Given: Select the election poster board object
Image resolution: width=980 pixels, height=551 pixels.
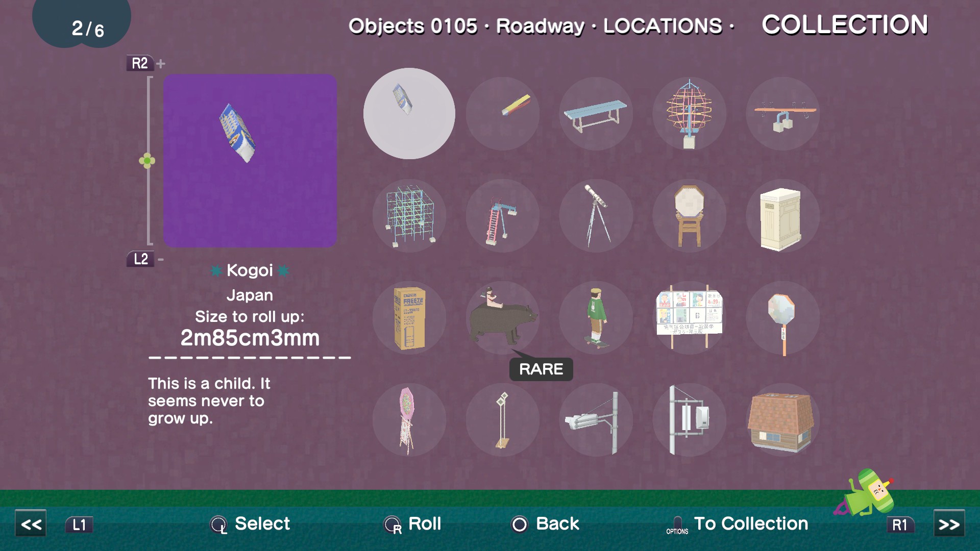Looking at the screenshot, I should (x=689, y=318).
